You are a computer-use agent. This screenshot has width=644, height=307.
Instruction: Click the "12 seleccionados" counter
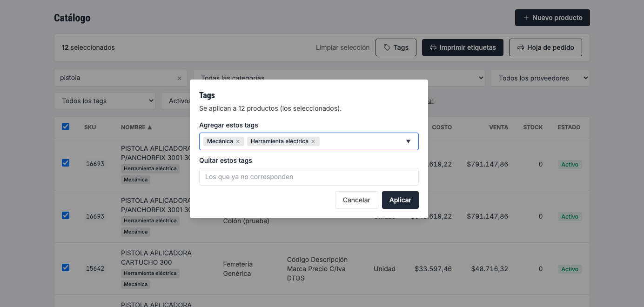pyautogui.click(x=88, y=47)
